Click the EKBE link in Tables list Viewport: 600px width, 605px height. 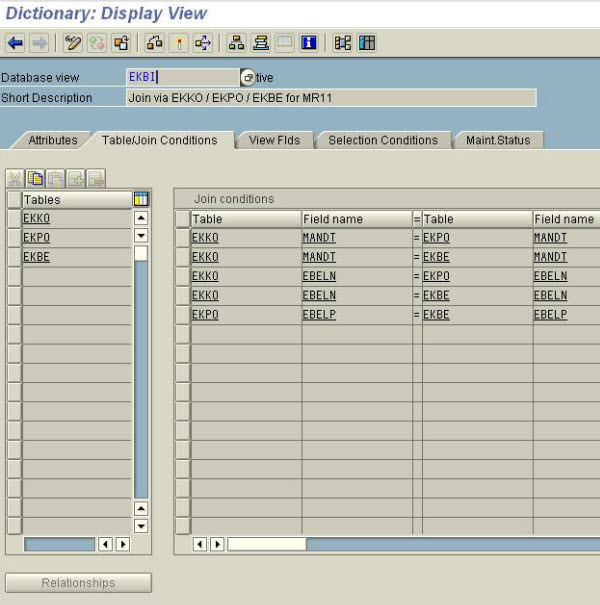point(36,257)
